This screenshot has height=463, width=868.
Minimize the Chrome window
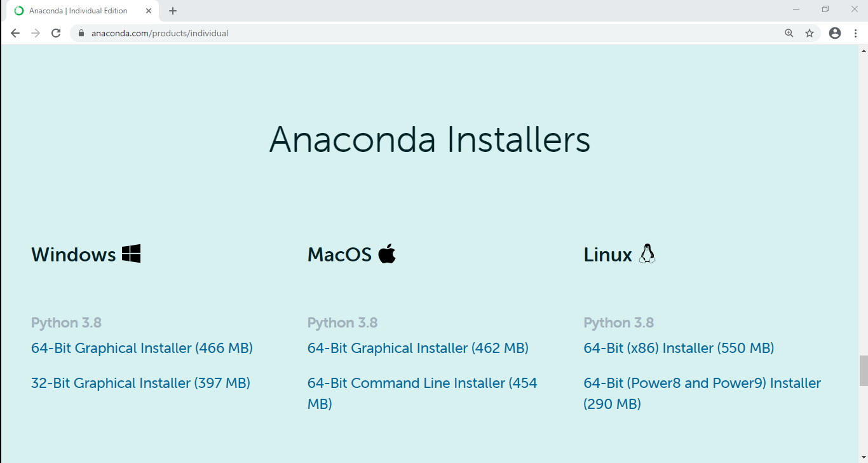click(x=796, y=9)
